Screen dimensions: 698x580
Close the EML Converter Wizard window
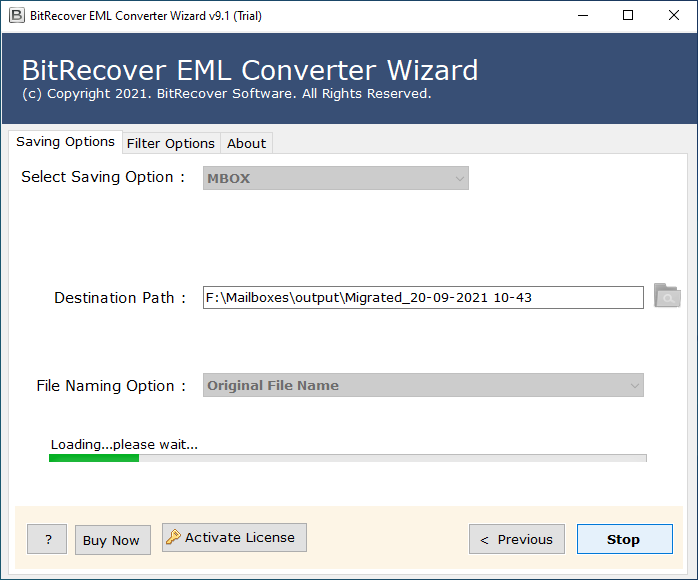point(674,16)
